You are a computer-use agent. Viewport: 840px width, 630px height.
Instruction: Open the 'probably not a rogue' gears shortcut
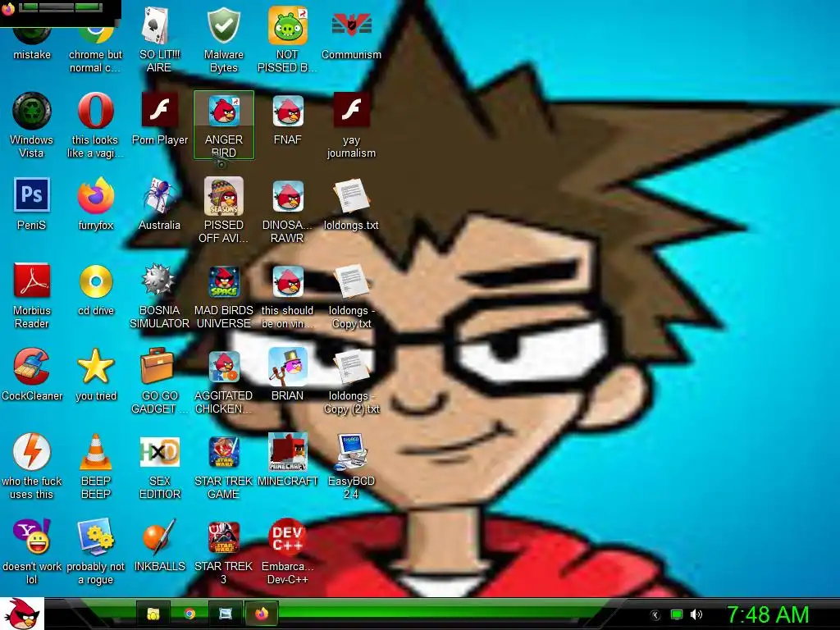95,551
